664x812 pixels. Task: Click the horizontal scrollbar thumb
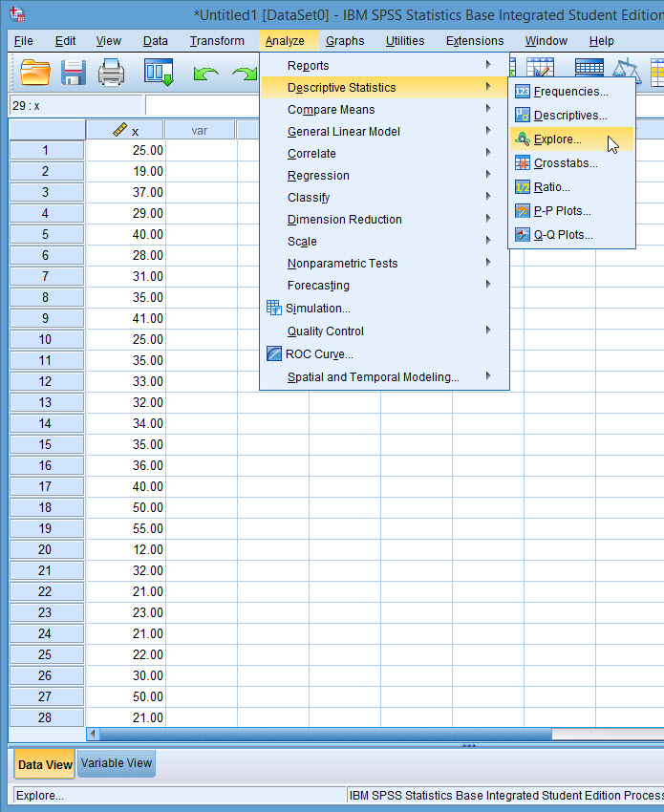coord(327,734)
